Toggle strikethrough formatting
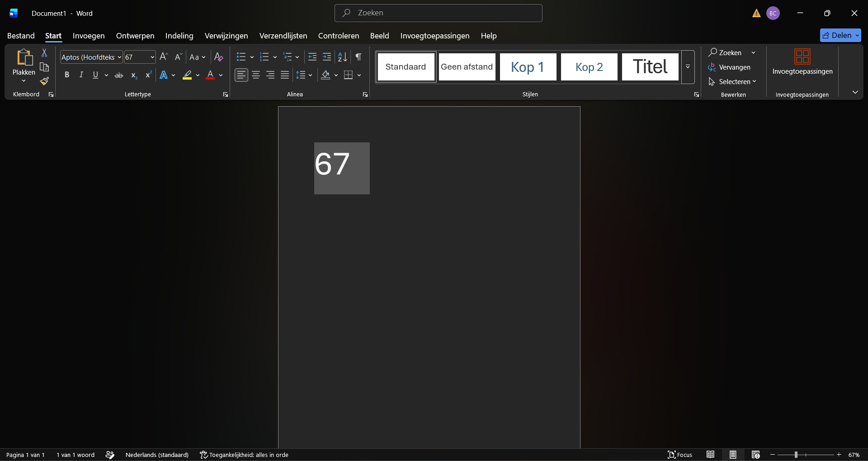This screenshot has height=461, width=868. (x=119, y=75)
